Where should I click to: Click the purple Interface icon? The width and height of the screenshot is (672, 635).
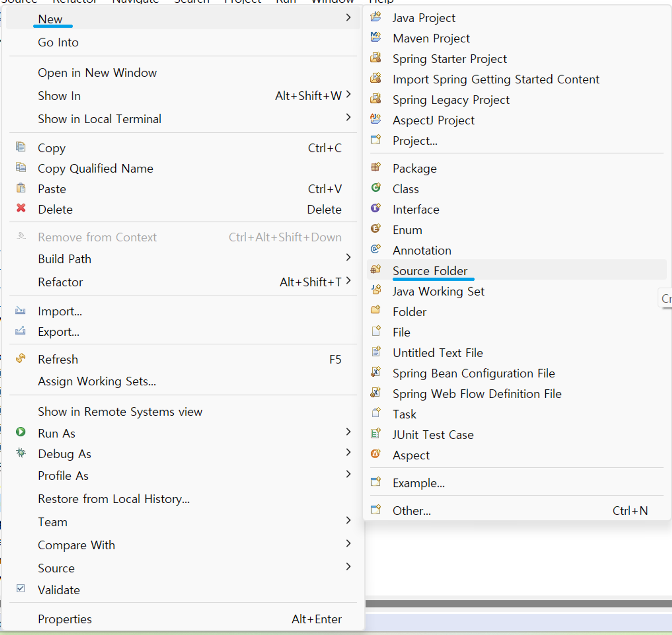pyautogui.click(x=375, y=209)
